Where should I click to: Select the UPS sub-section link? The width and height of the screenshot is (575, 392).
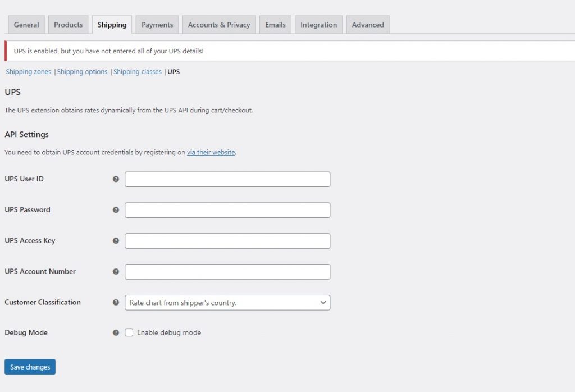coord(174,71)
